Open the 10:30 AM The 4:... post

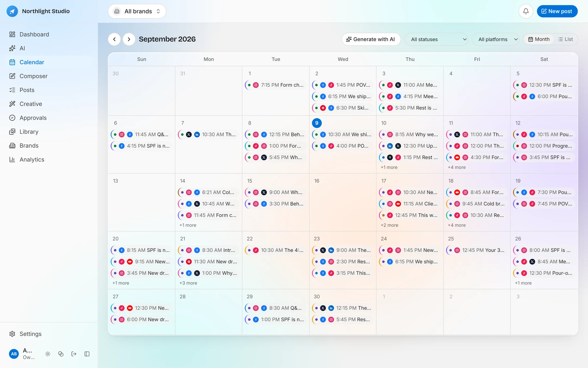click(275, 250)
